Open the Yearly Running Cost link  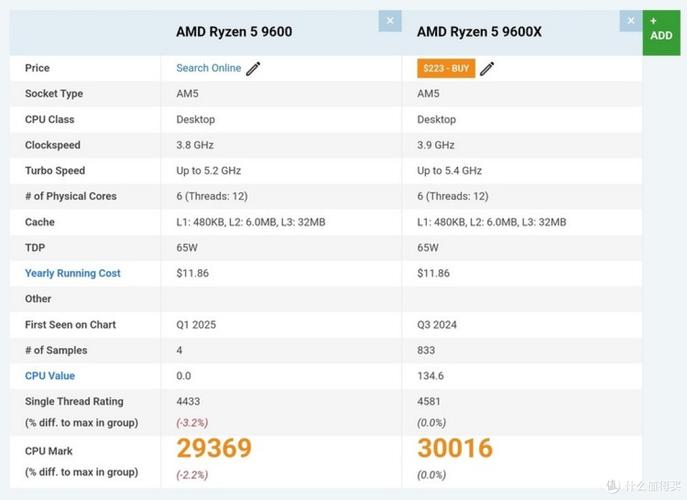[73, 273]
